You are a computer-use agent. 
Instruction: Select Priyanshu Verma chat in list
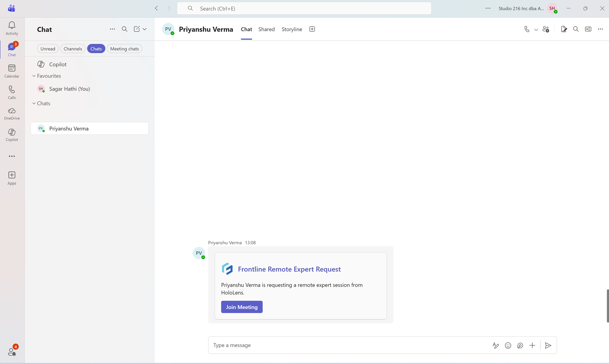click(90, 128)
